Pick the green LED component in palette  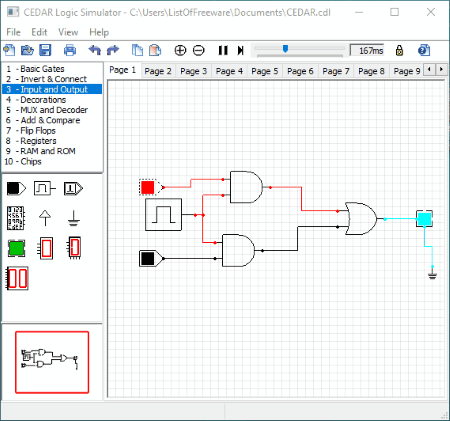click(16, 248)
